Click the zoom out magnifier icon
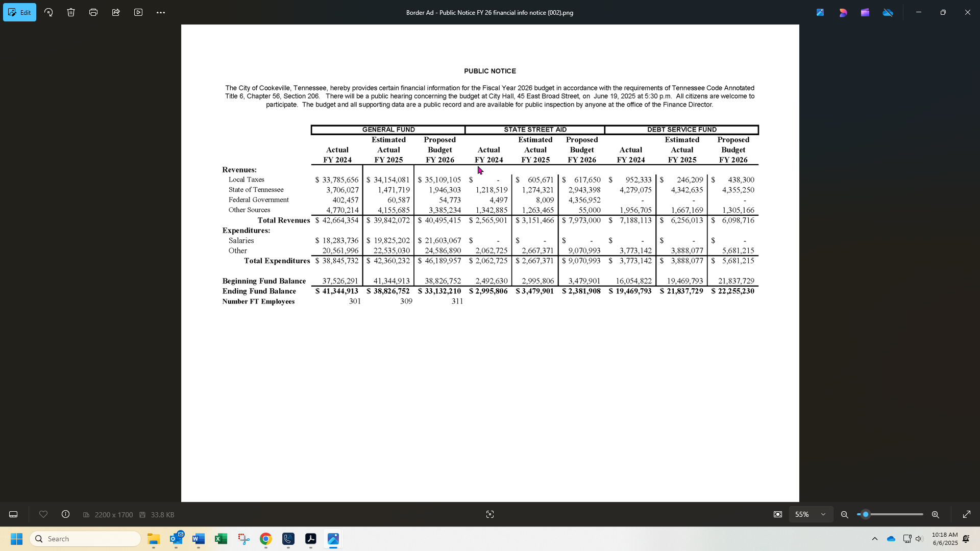The image size is (980, 551). pyautogui.click(x=845, y=514)
